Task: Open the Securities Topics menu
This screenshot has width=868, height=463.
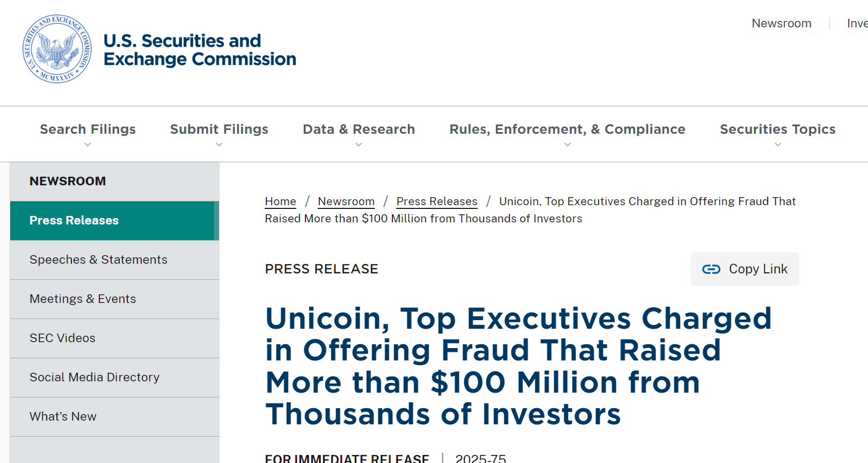Action: [x=778, y=129]
